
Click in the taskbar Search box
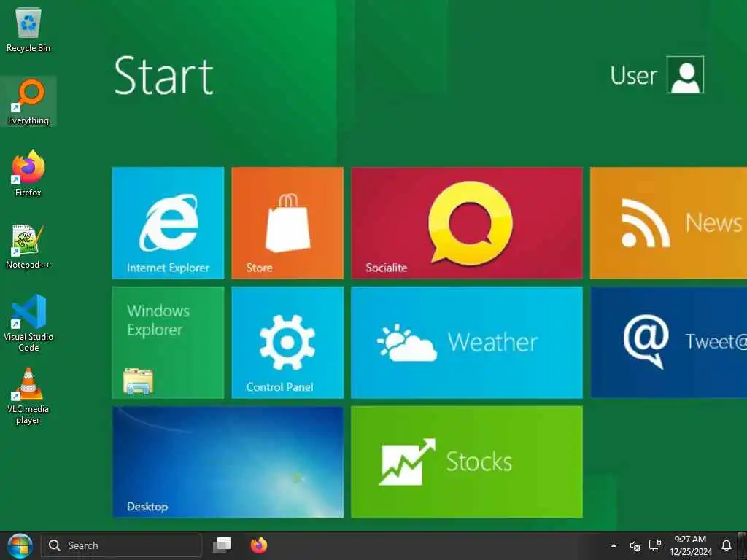[121, 545]
